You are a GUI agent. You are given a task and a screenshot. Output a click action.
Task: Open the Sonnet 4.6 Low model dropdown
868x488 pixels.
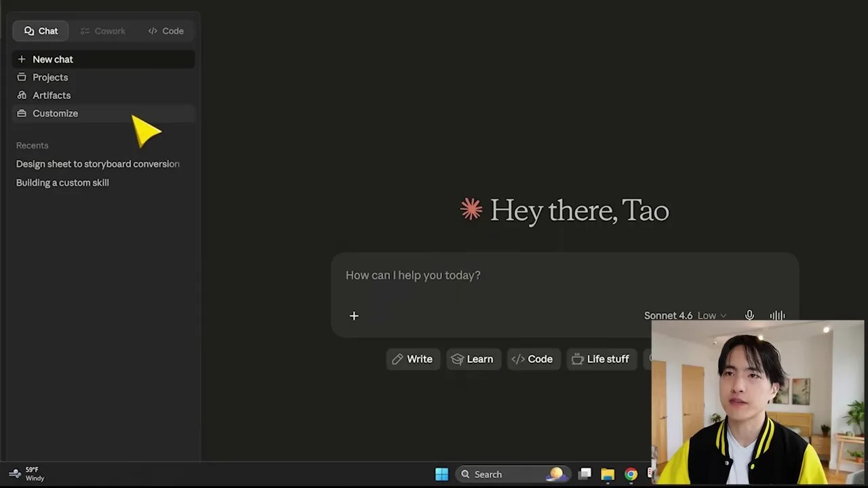(685, 316)
